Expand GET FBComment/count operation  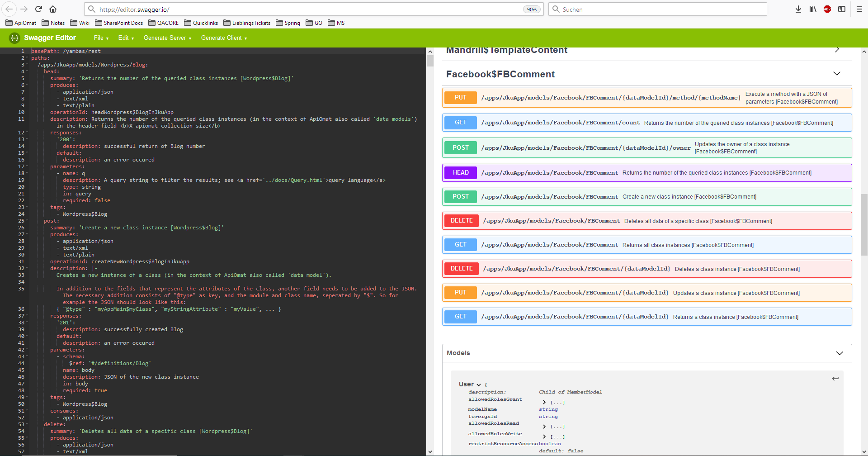tap(647, 123)
